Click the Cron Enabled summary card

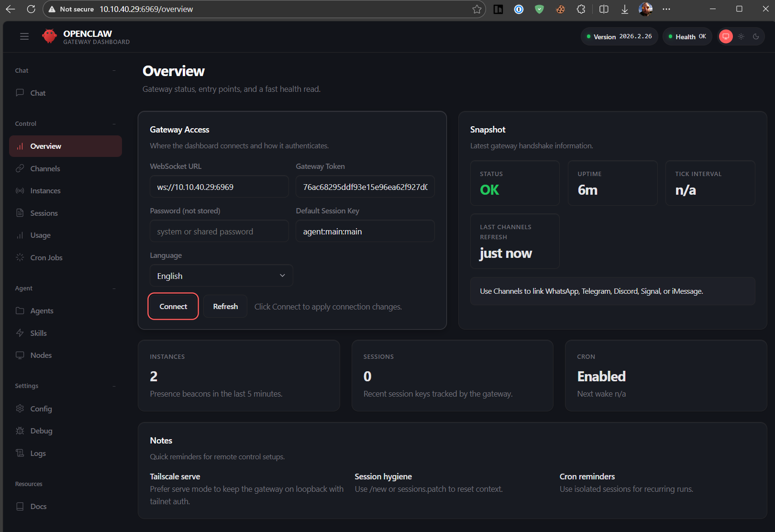[666, 376]
